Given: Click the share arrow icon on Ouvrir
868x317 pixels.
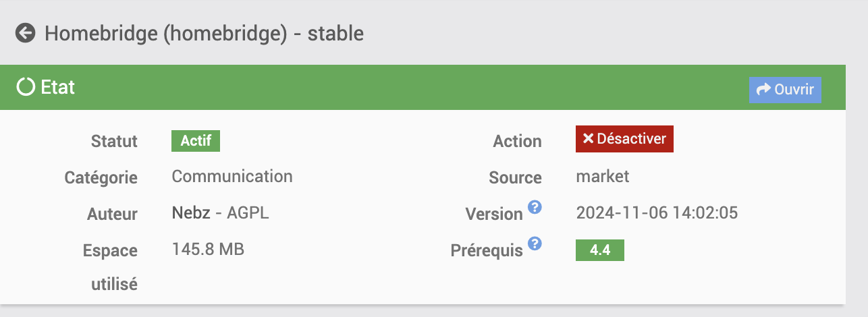Looking at the screenshot, I should click(763, 90).
